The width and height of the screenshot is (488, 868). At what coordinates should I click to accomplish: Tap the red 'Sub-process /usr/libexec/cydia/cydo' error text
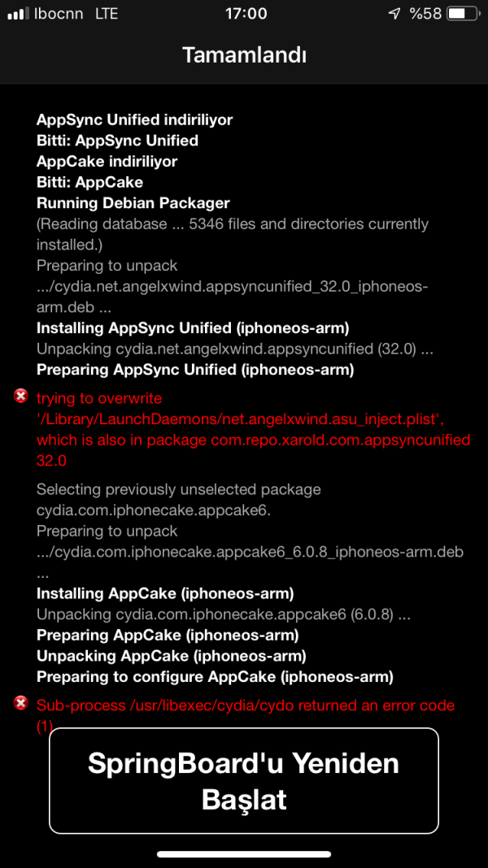click(245, 705)
